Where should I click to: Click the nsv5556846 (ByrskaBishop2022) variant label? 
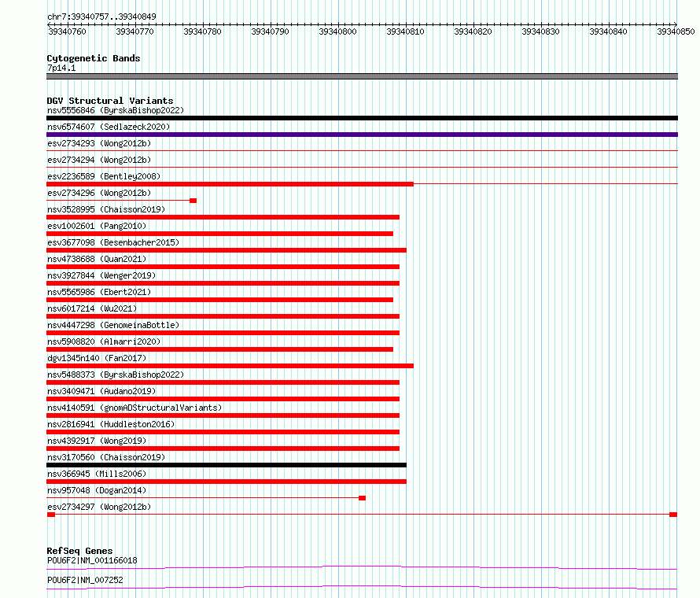[116, 110]
